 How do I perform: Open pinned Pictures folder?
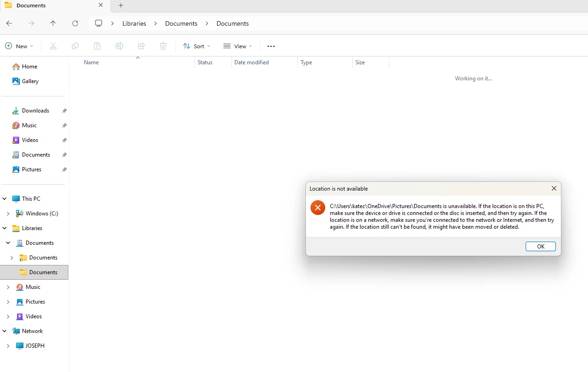32,169
